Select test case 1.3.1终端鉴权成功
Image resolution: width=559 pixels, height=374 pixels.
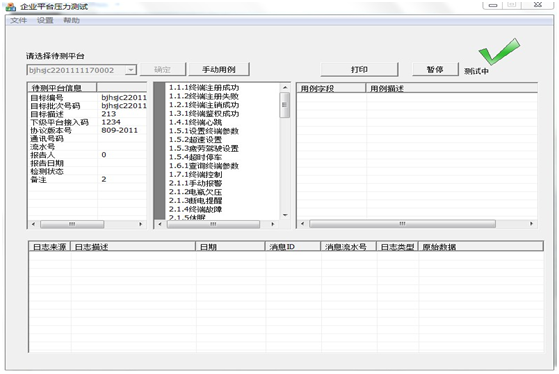tap(204, 114)
